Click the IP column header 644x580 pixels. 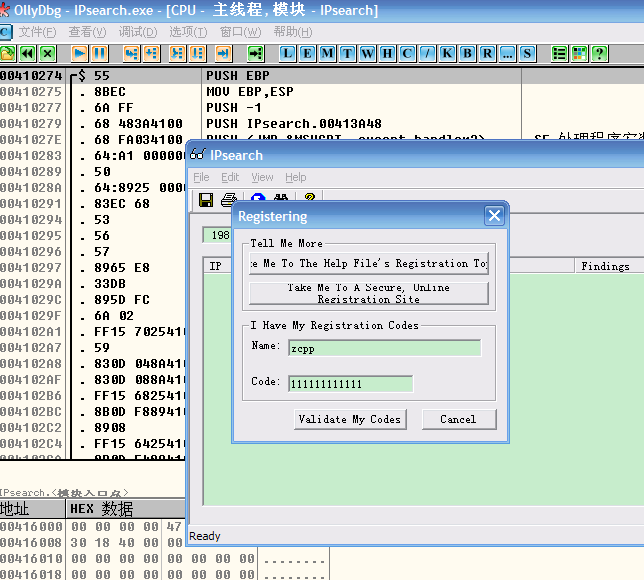coord(218,266)
